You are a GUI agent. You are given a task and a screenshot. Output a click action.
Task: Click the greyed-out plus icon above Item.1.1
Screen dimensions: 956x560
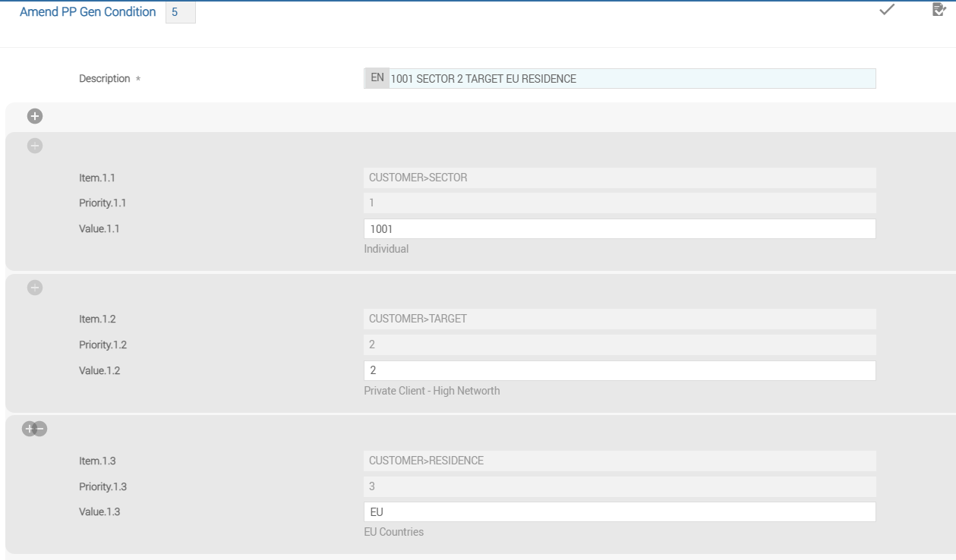[x=35, y=146]
